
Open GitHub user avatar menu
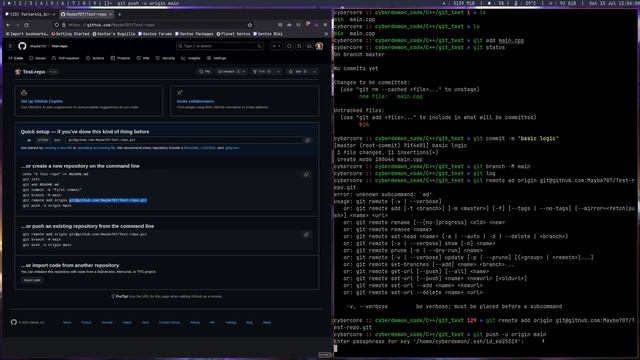pyautogui.click(x=319, y=46)
